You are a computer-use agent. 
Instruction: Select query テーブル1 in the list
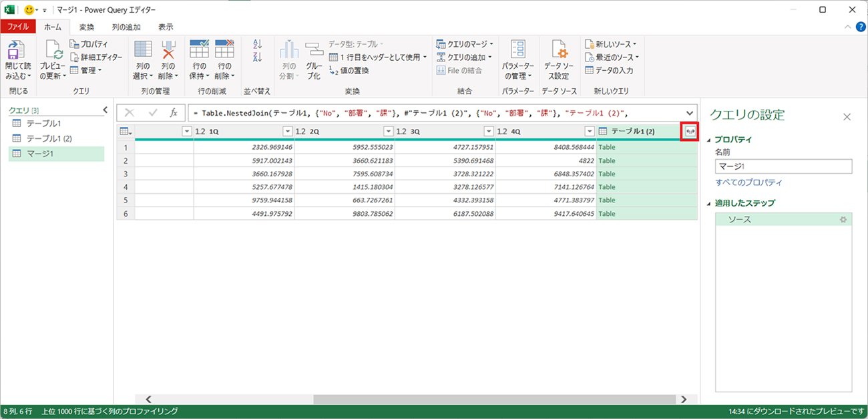click(56, 124)
